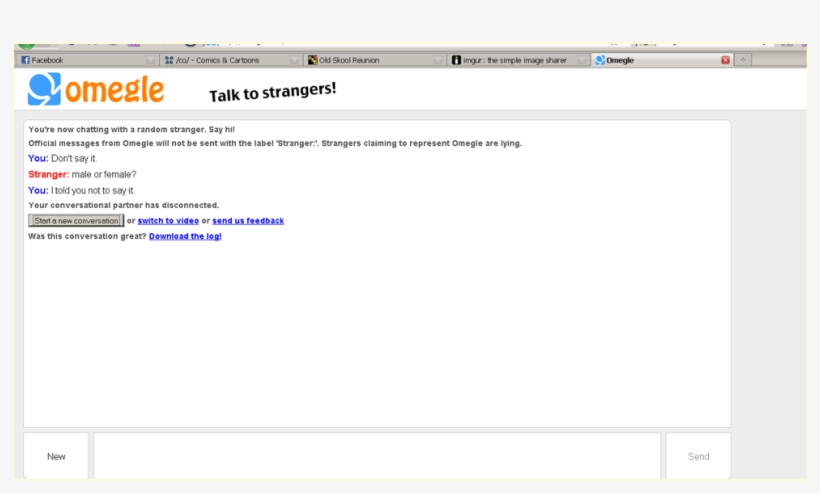The image size is (820, 493).
Task: Click the Facebook favicon on tab
Action: [x=25, y=60]
